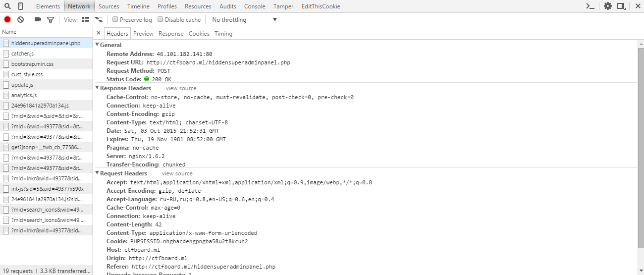
Task: Switch to the Console tab
Action: pyautogui.click(x=255, y=6)
